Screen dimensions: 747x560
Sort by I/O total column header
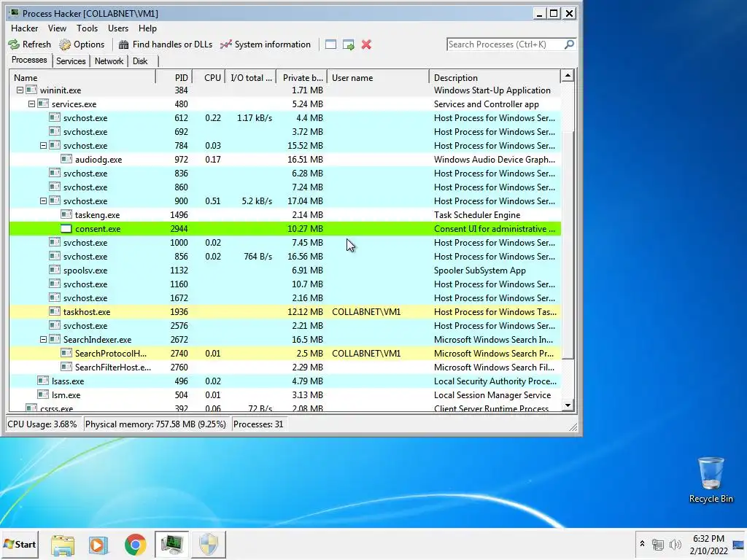[251, 77]
